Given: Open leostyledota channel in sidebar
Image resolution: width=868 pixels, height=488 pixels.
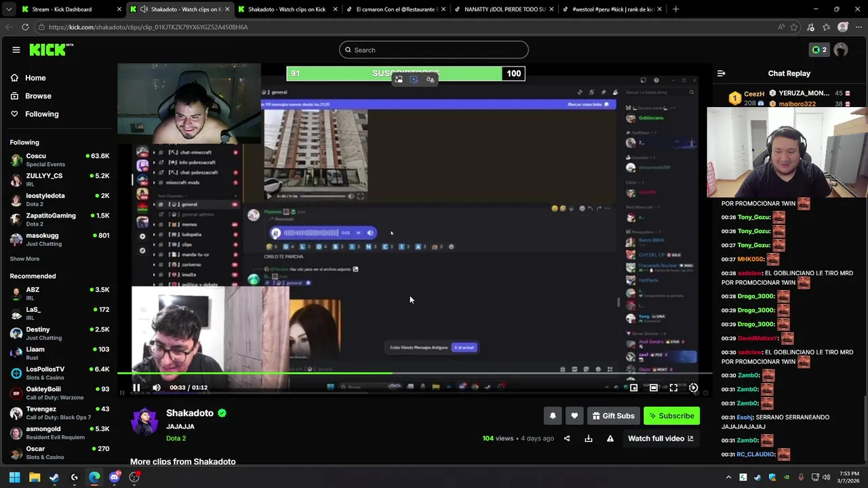Looking at the screenshot, I should coord(59,199).
